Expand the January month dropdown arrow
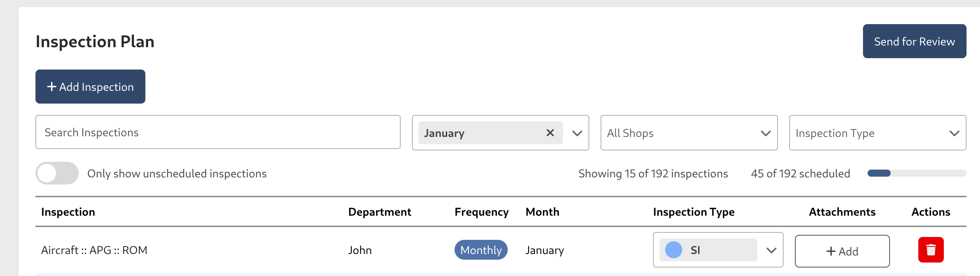 click(577, 133)
